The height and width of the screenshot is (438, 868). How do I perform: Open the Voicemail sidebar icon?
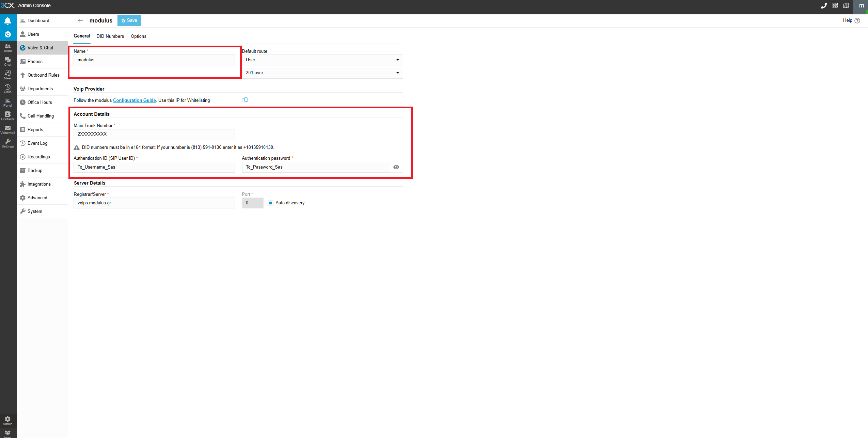point(7,129)
